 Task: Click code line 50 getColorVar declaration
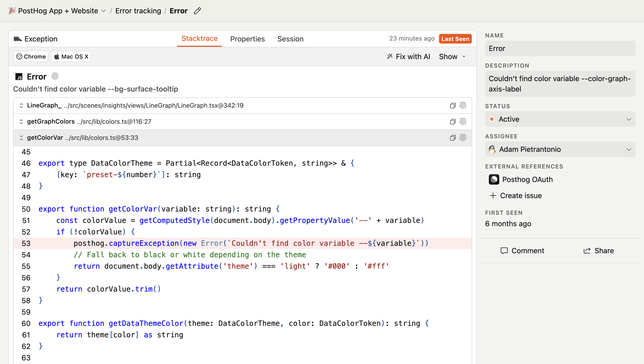pyautogui.click(x=159, y=209)
